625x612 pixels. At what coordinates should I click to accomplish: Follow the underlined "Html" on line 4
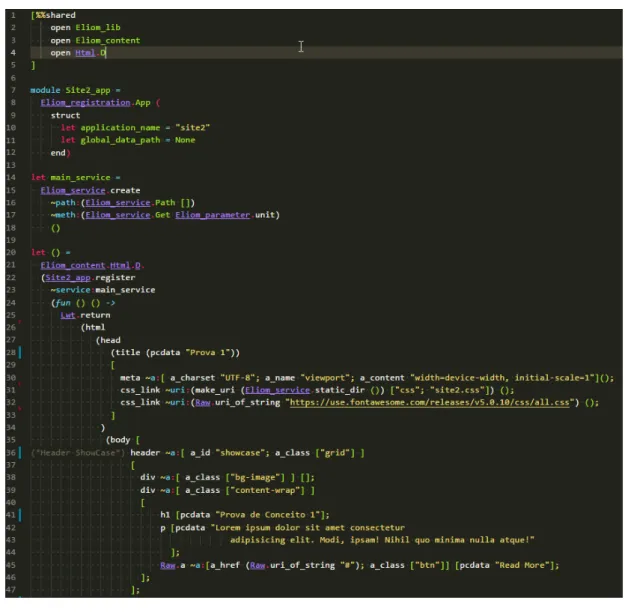click(x=85, y=53)
